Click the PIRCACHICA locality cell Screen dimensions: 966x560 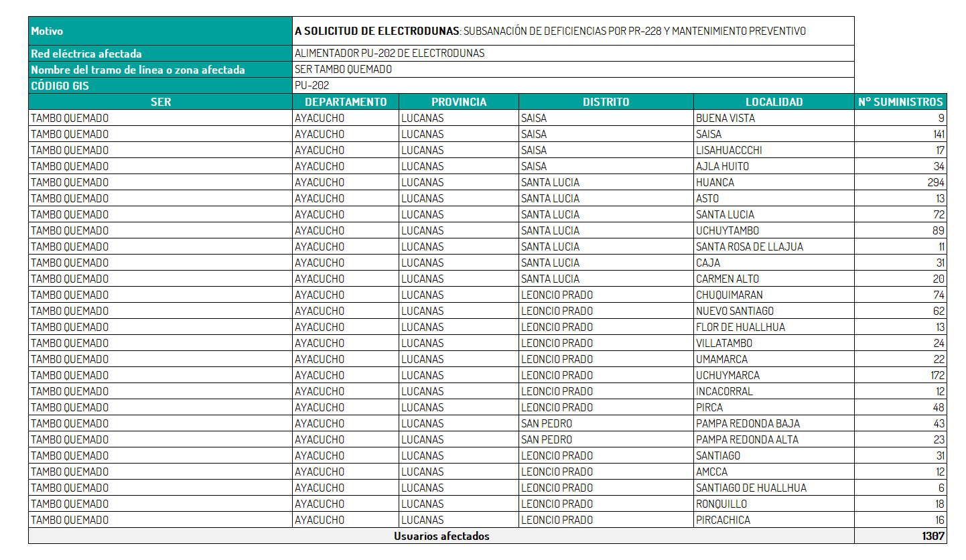tap(774, 520)
